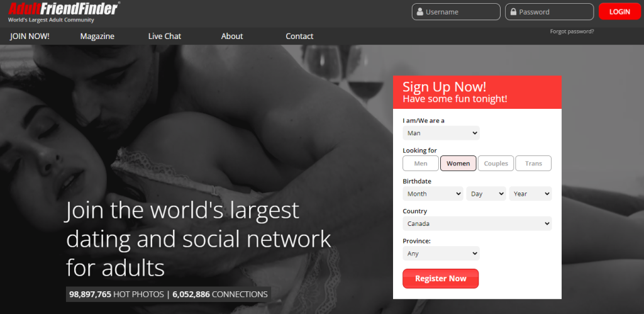Open the birthdate Day dropdown
This screenshot has height=314, width=644.
[x=486, y=194]
